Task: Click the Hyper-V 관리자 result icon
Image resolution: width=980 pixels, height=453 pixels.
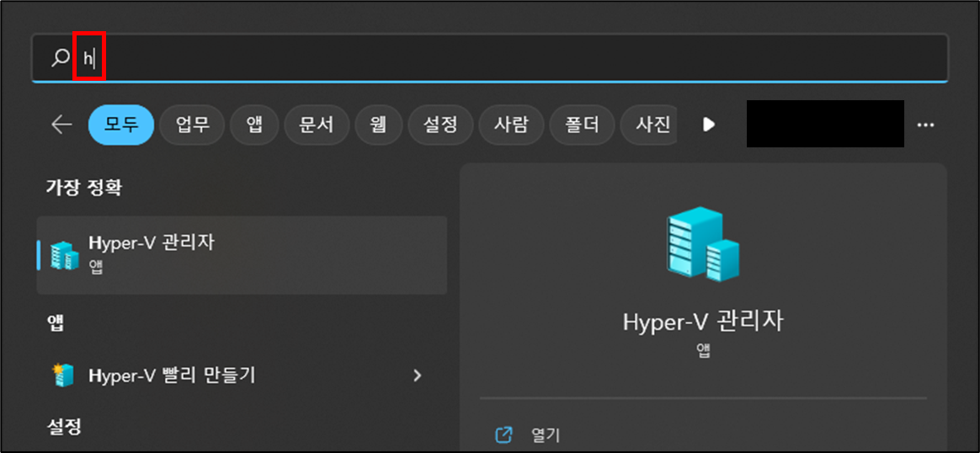Action: pyautogui.click(x=64, y=255)
